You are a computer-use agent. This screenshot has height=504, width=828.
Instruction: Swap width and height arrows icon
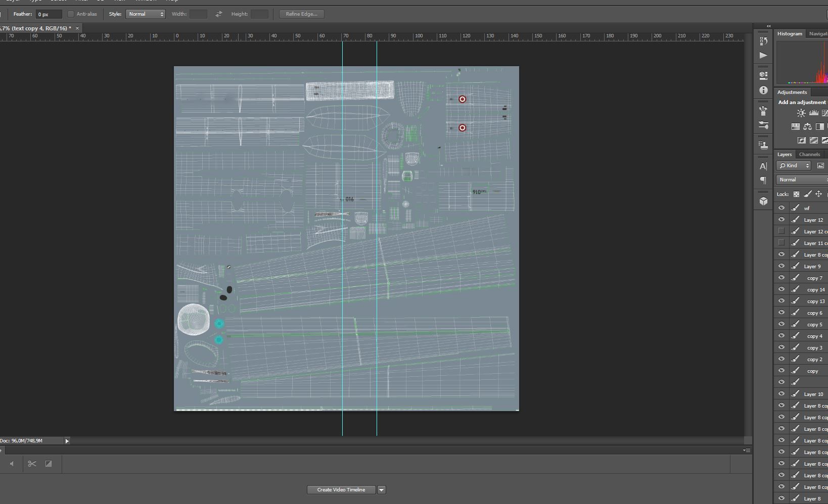[218, 14]
